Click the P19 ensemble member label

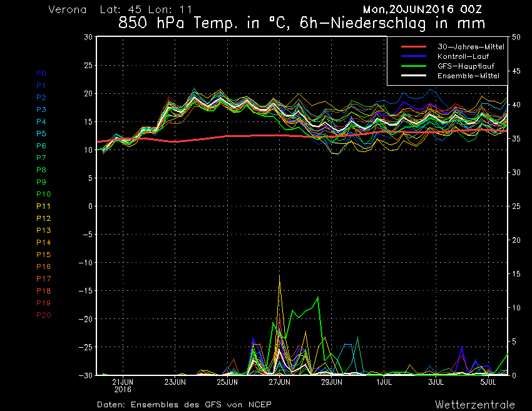pos(44,303)
